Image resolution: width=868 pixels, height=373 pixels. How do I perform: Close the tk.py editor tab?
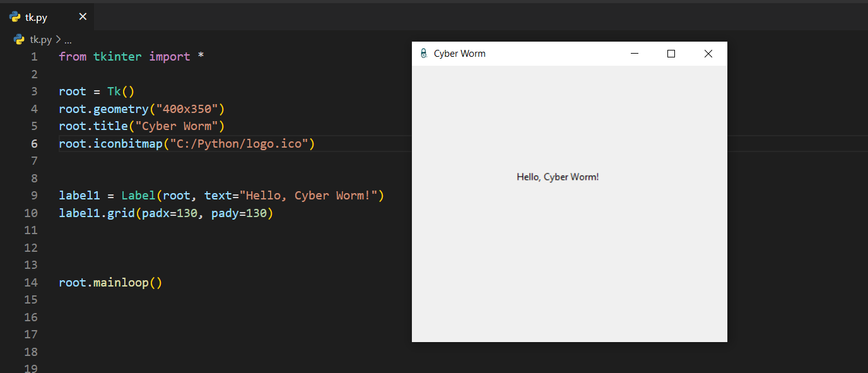(83, 17)
